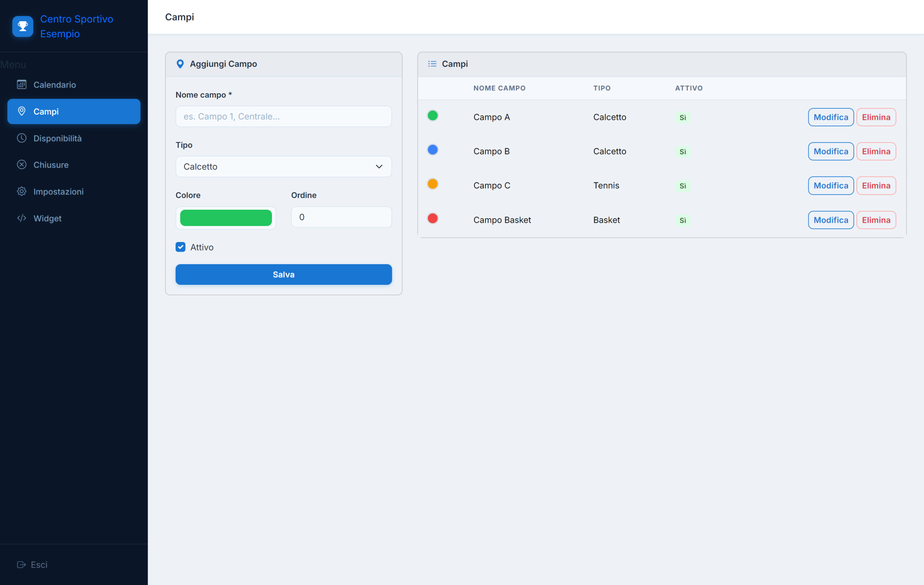This screenshot has width=924, height=585.
Task: Click the NOME CAMPO column header
Action: (x=499, y=88)
